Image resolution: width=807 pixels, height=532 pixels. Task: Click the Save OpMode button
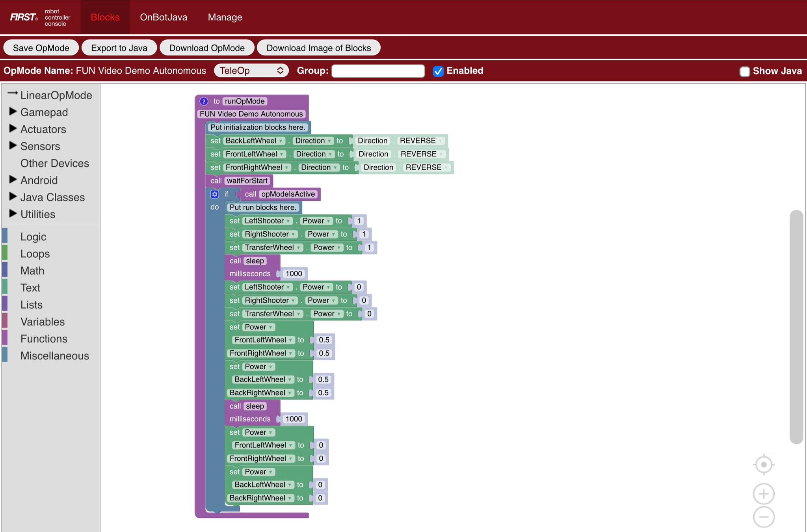coord(41,48)
